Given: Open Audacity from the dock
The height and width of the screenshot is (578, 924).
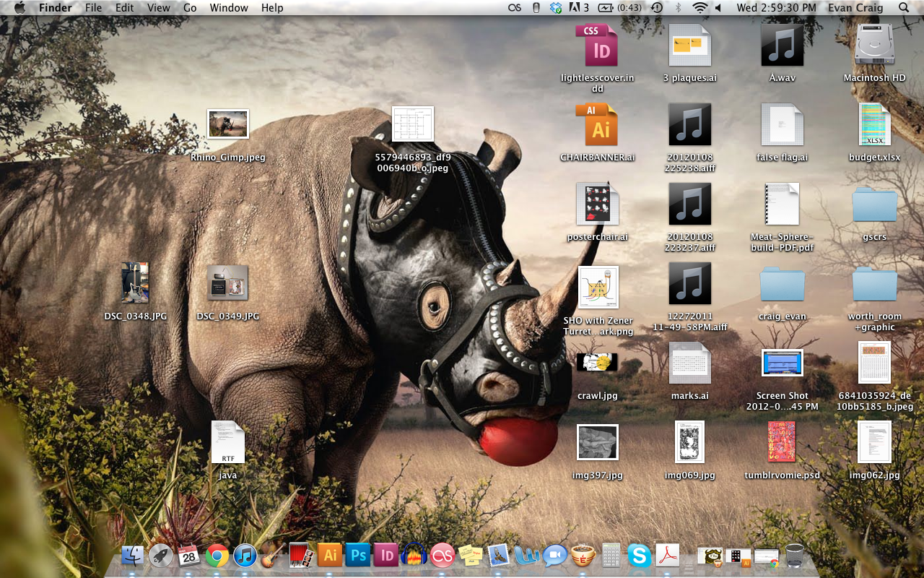Looking at the screenshot, I should (x=414, y=555).
